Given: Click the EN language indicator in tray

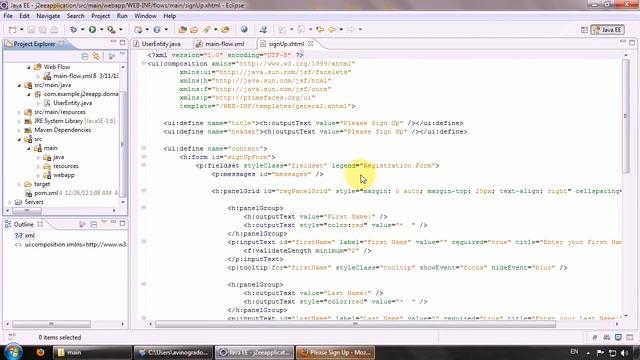Looking at the screenshot, I should coord(574,352).
